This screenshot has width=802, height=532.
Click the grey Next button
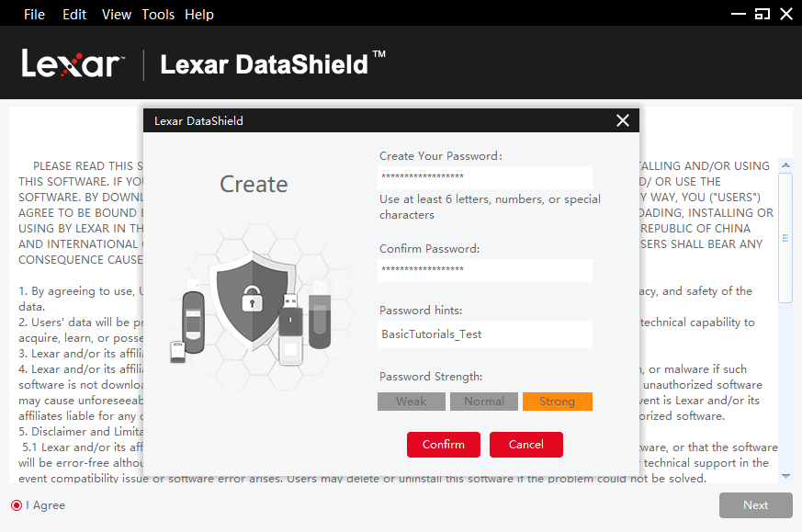755,505
